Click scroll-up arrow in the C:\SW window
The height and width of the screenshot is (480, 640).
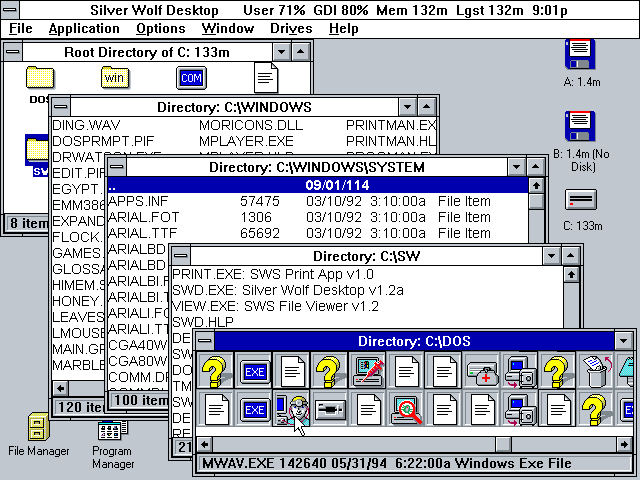coord(571,275)
